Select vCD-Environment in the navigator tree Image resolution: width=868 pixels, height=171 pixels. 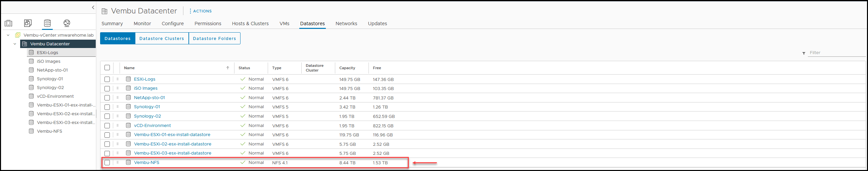pos(55,96)
